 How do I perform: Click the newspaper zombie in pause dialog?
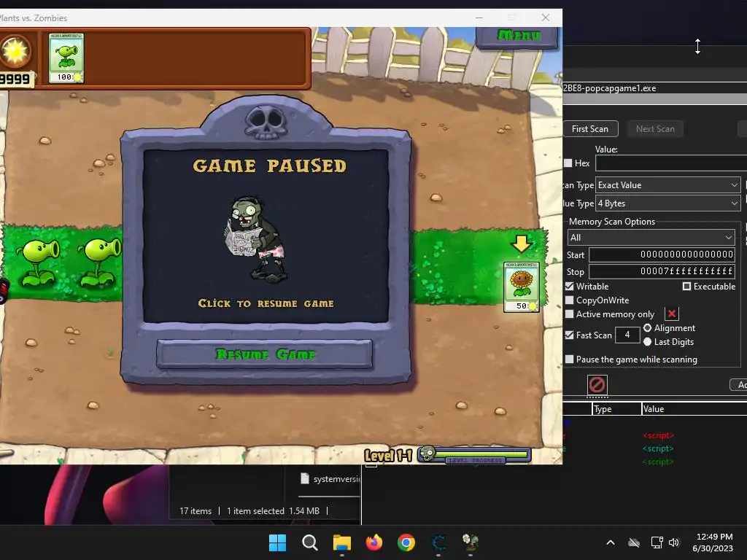(x=256, y=238)
